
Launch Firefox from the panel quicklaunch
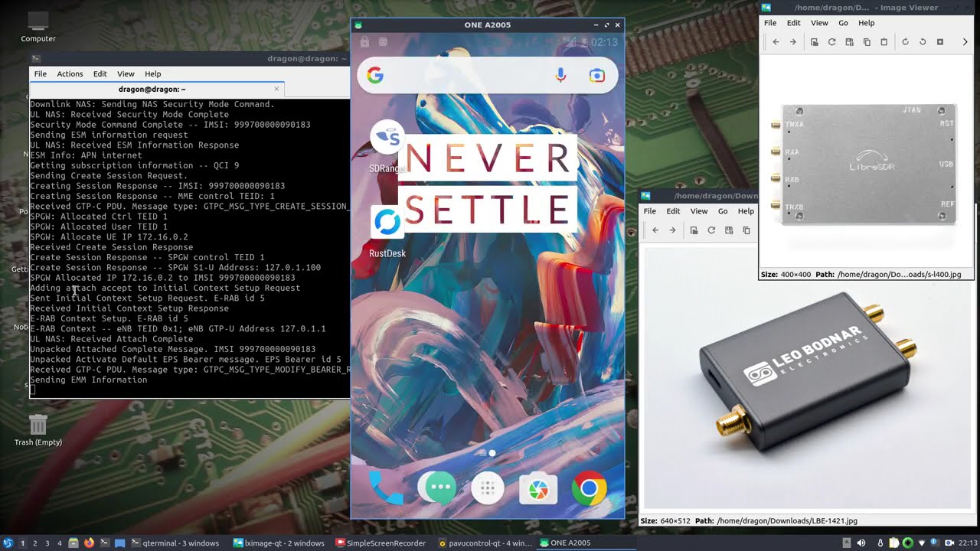(x=89, y=543)
